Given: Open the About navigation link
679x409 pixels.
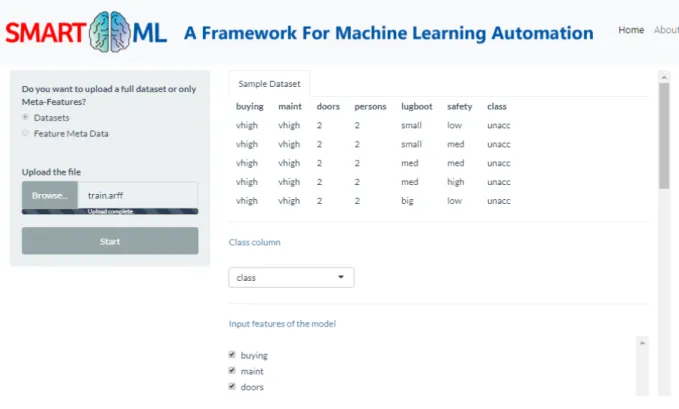Looking at the screenshot, I should click(666, 30).
